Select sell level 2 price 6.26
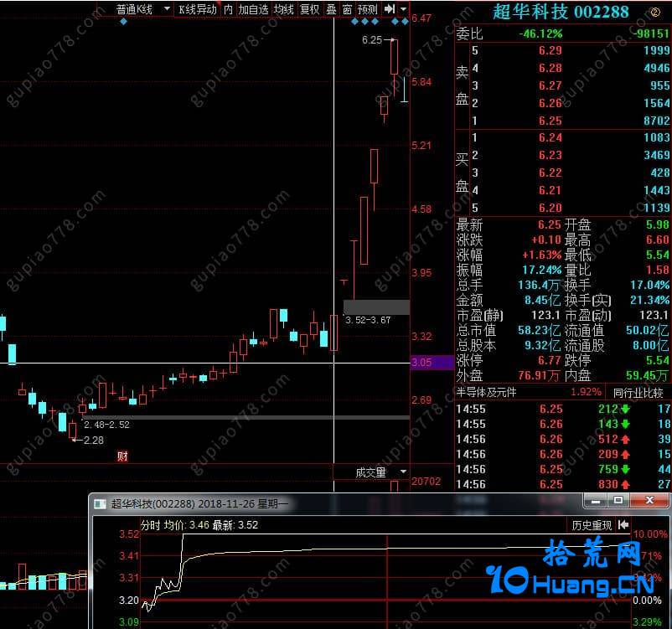Viewport: 672px width, 629px height. 551,103
